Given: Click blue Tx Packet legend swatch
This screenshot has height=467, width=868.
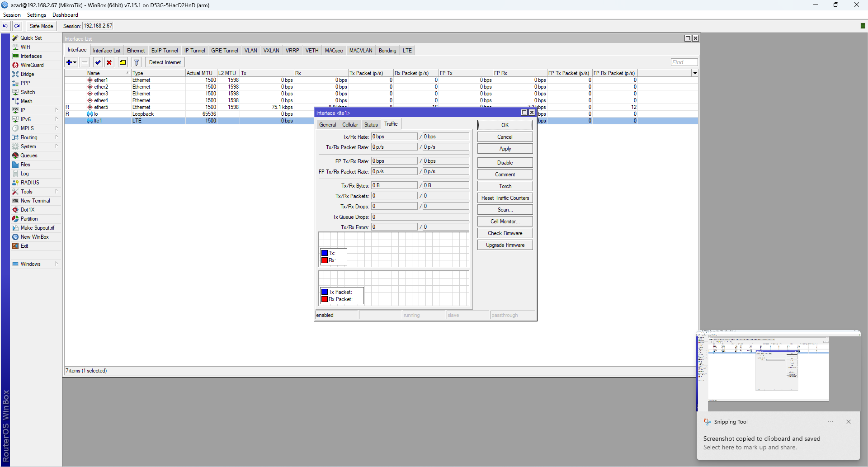Looking at the screenshot, I should point(324,292).
